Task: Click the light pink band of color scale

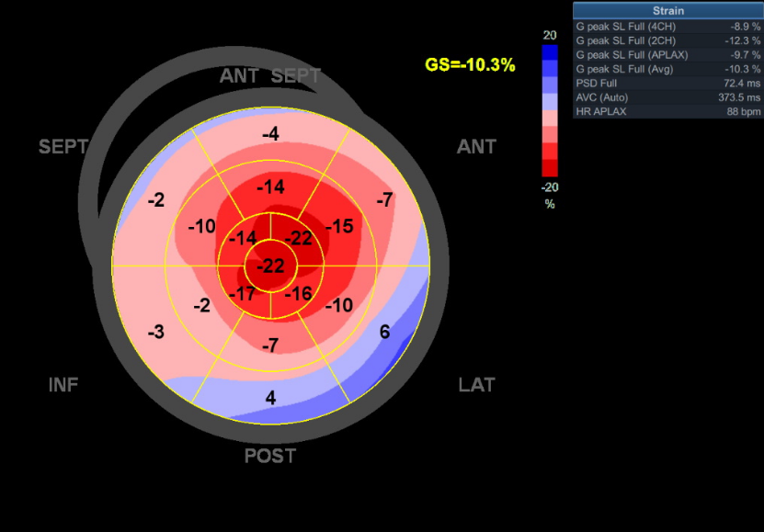Action: pyautogui.click(x=550, y=119)
